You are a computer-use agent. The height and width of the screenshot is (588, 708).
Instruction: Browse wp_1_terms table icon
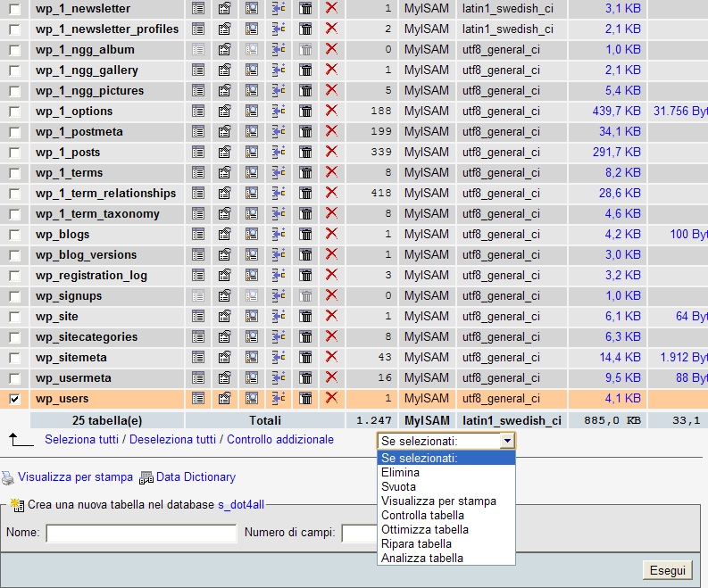[198, 173]
